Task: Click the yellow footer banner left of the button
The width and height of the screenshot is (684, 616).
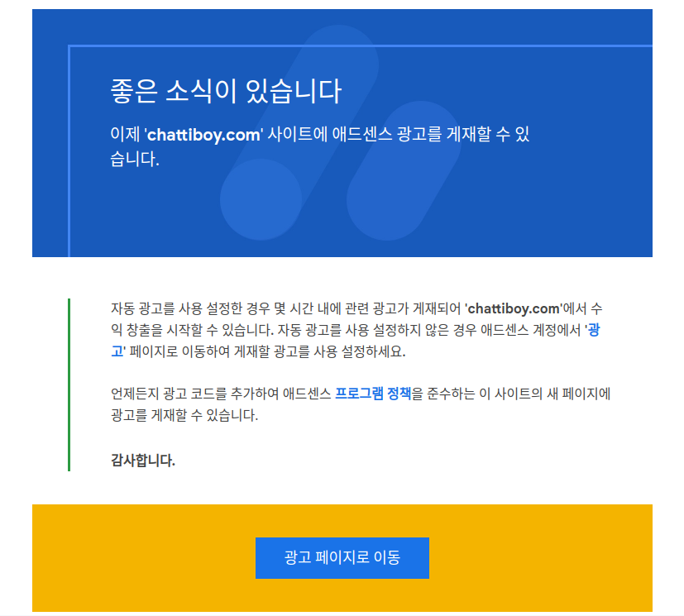Action: (141, 558)
